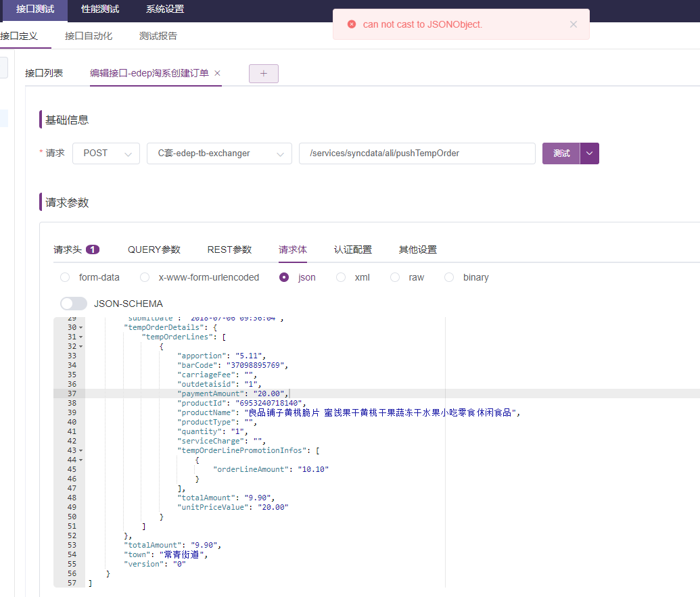The width and height of the screenshot is (700, 597).
Task: Click the "productId" value 6953240718140
Action: [x=269, y=404]
